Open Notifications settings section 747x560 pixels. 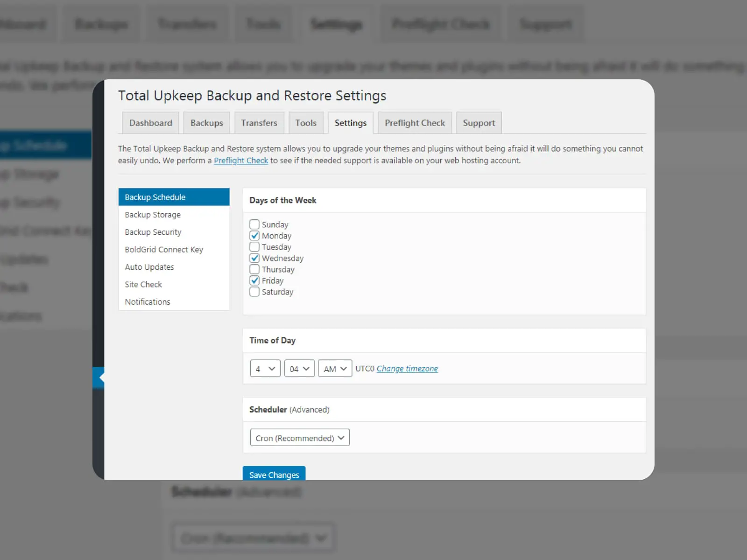(174, 301)
